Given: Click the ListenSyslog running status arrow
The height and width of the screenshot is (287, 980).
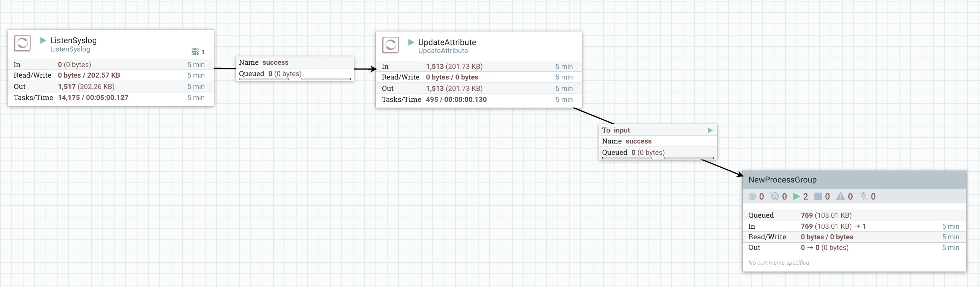Looking at the screenshot, I should tap(43, 40).
